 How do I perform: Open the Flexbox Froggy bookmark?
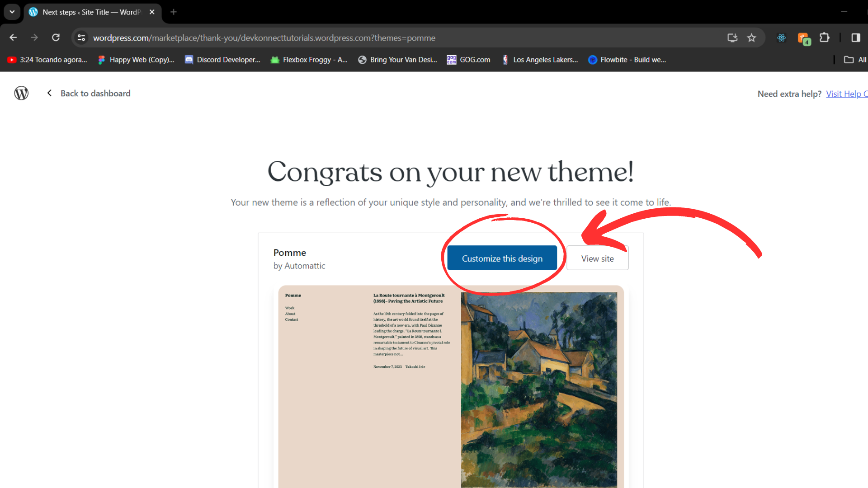pyautogui.click(x=309, y=60)
